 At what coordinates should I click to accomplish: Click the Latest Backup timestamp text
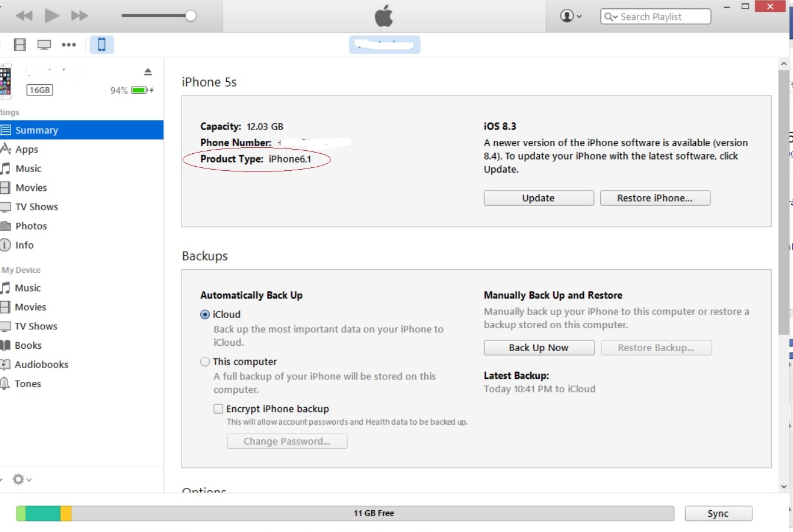click(x=540, y=389)
